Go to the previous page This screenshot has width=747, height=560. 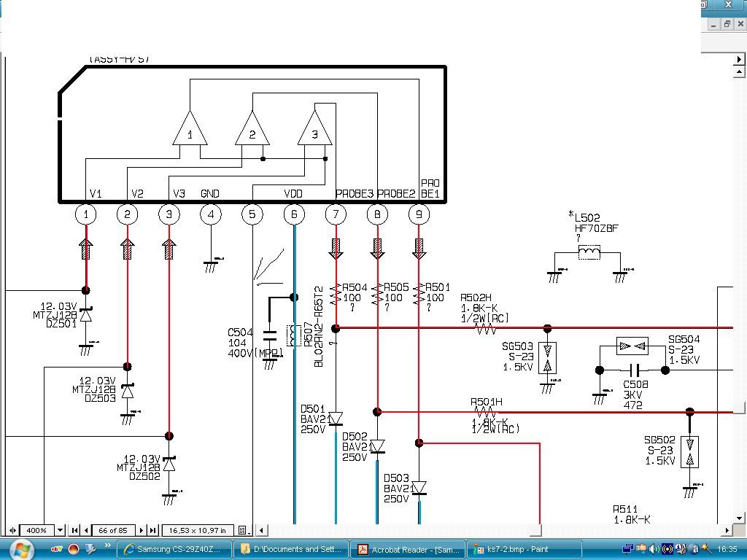click(x=86, y=530)
